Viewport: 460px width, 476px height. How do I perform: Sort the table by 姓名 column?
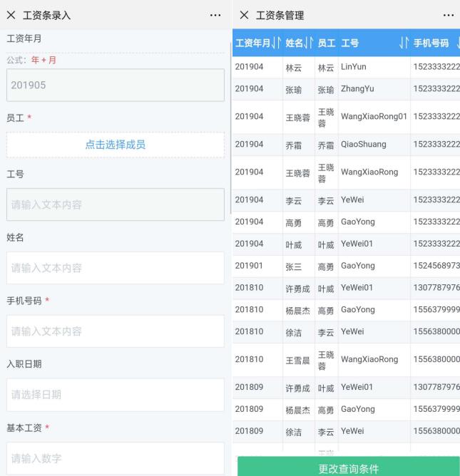308,43
